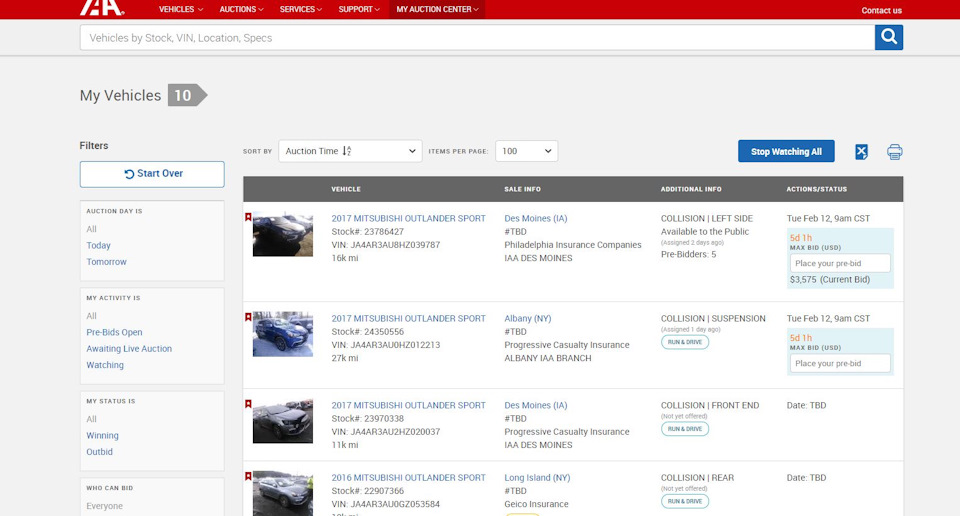Click the Long Island (NY) branch link
This screenshot has height=516, width=960.
click(x=537, y=478)
